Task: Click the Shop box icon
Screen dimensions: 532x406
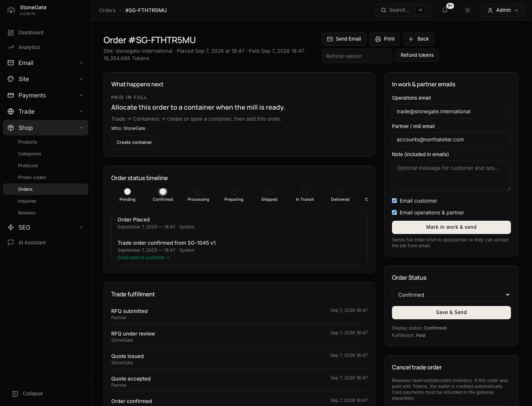Action: point(11,128)
